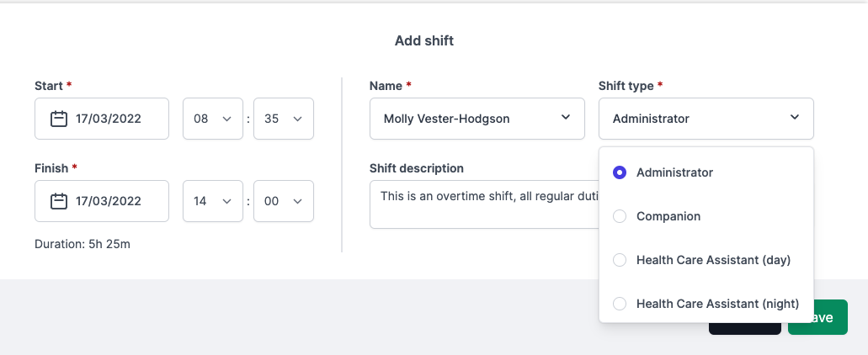The height and width of the screenshot is (355, 868).
Task: Click calendar icon in Finish date field
Action: 59,201
